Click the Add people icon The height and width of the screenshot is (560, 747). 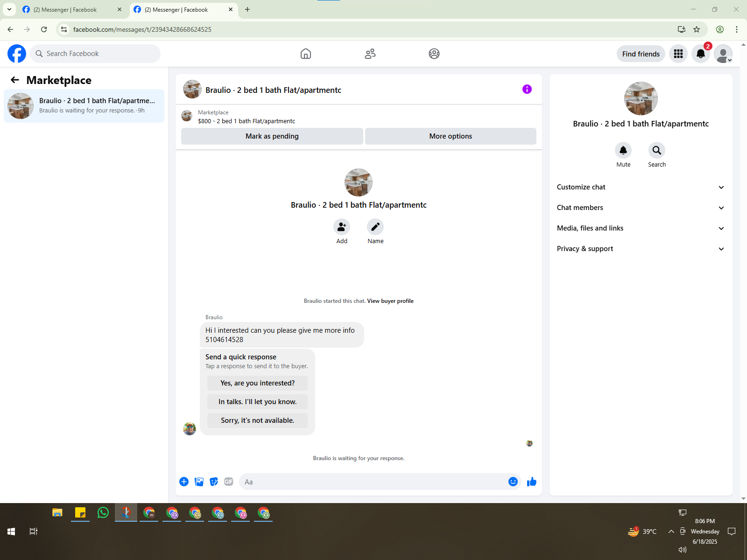coord(342,227)
